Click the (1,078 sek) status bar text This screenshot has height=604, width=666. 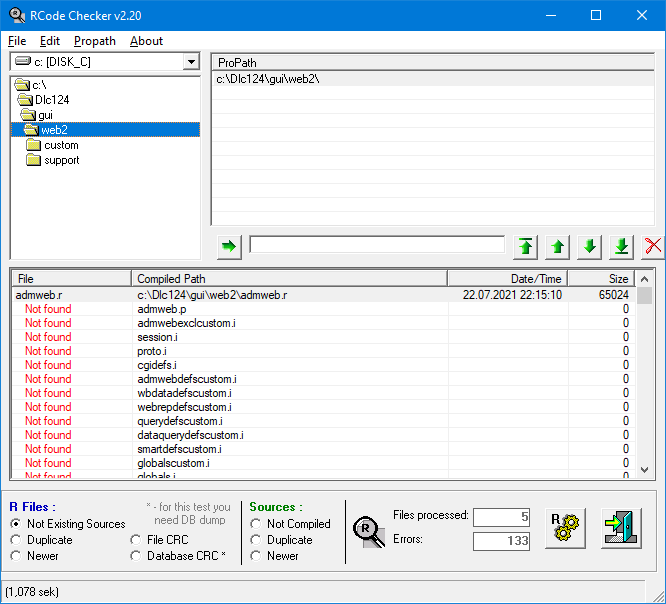[32, 592]
